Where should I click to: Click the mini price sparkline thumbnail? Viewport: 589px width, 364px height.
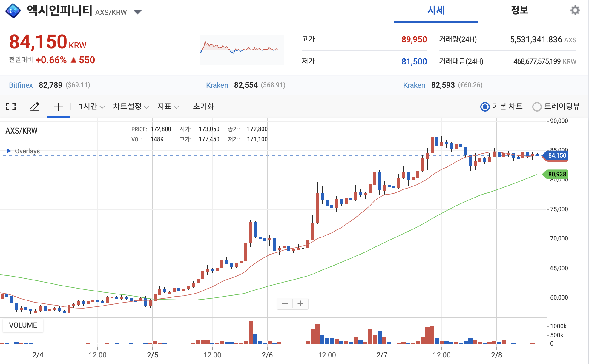(x=242, y=50)
